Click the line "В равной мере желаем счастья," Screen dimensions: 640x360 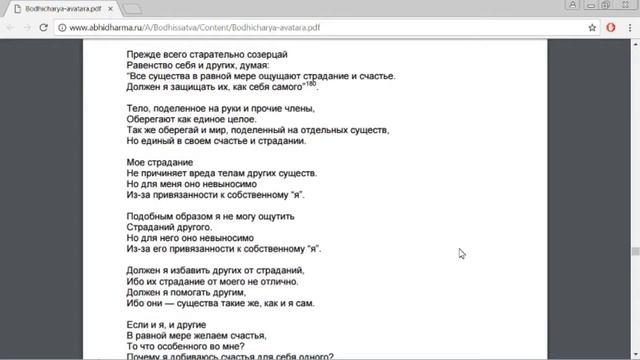pos(196,336)
